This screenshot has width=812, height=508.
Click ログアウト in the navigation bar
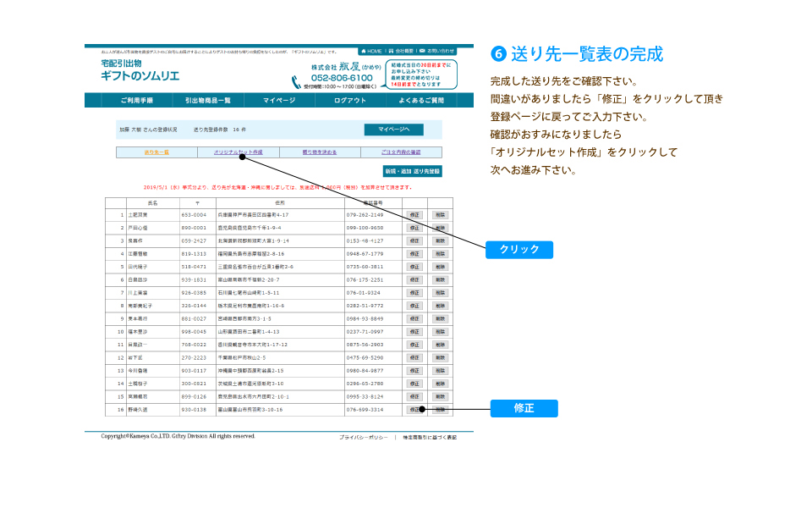pos(350,101)
